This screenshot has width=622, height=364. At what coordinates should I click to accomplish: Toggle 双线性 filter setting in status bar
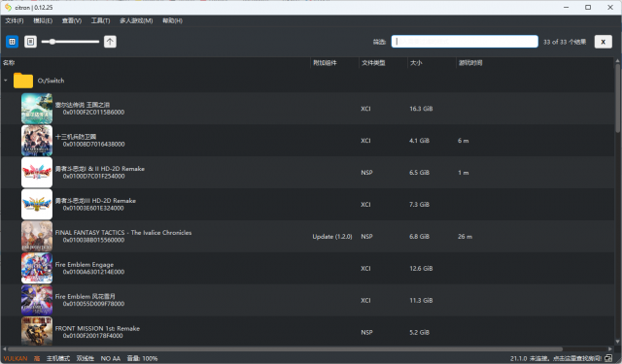pyautogui.click(x=85, y=358)
